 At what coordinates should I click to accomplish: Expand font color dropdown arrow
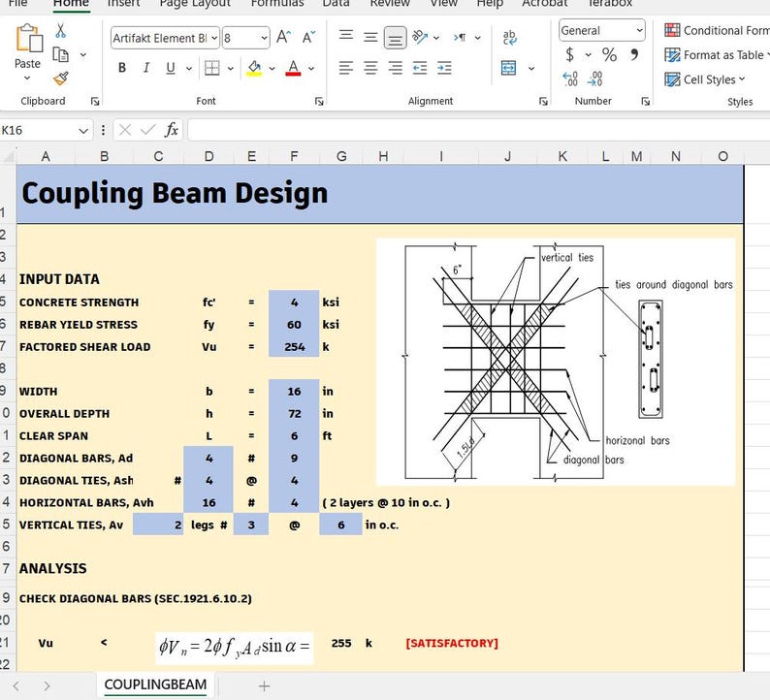tap(311, 68)
